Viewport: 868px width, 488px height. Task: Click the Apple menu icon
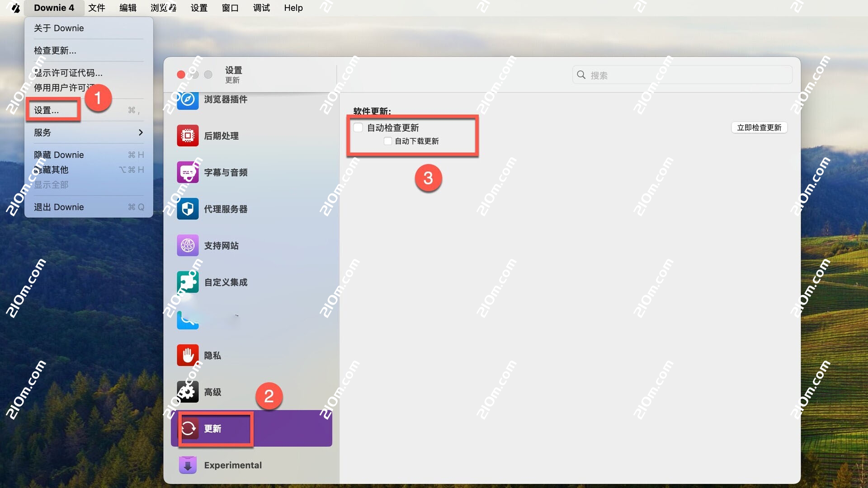(x=15, y=8)
